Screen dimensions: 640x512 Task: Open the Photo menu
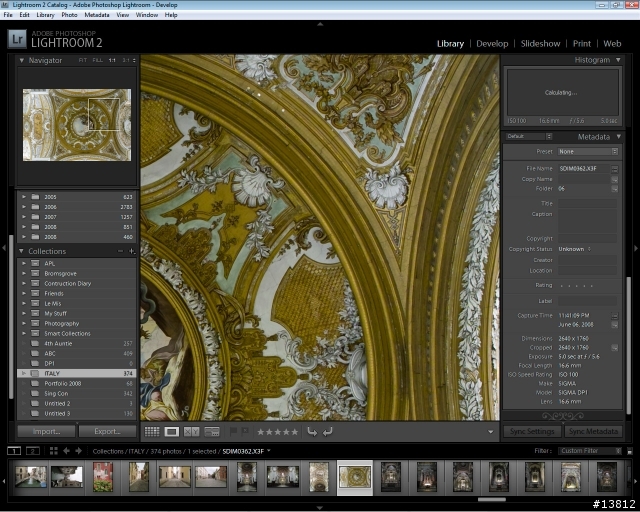[69, 15]
